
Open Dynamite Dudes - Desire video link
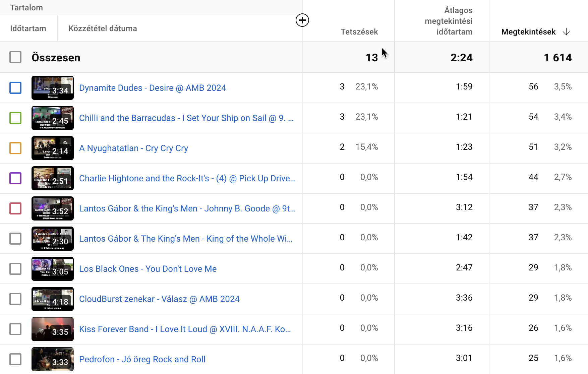point(153,88)
